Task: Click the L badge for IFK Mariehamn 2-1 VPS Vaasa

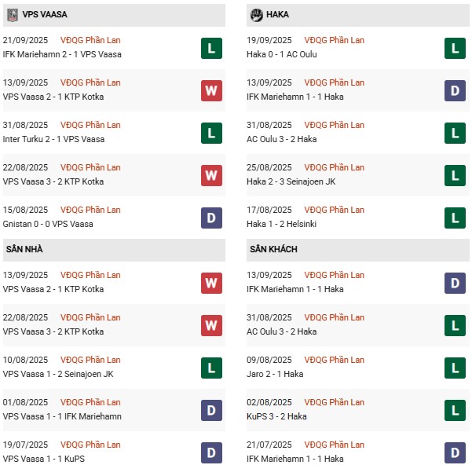Action: pos(211,48)
